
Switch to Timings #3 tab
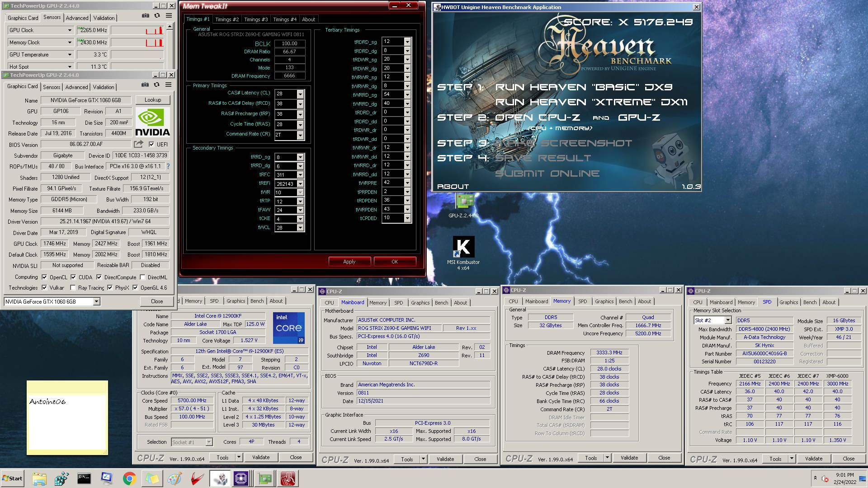[256, 19]
